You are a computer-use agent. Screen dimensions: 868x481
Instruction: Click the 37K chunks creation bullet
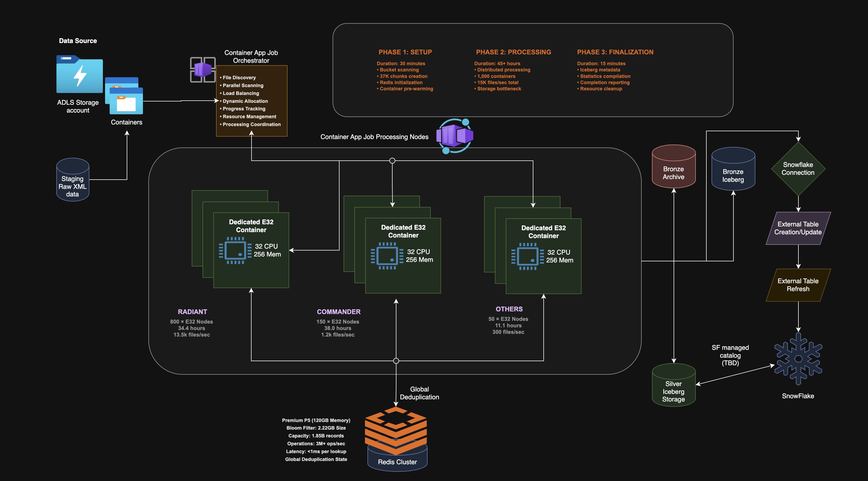pyautogui.click(x=402, y=76)
